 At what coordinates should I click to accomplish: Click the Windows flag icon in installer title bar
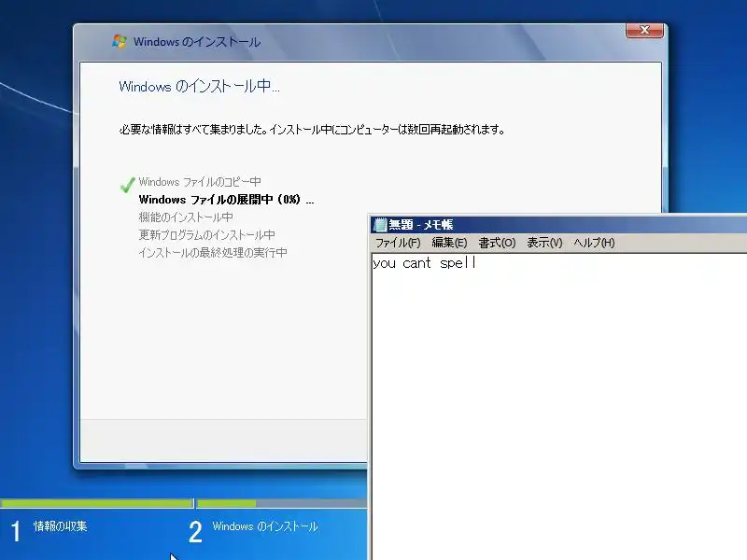(120, 41)
